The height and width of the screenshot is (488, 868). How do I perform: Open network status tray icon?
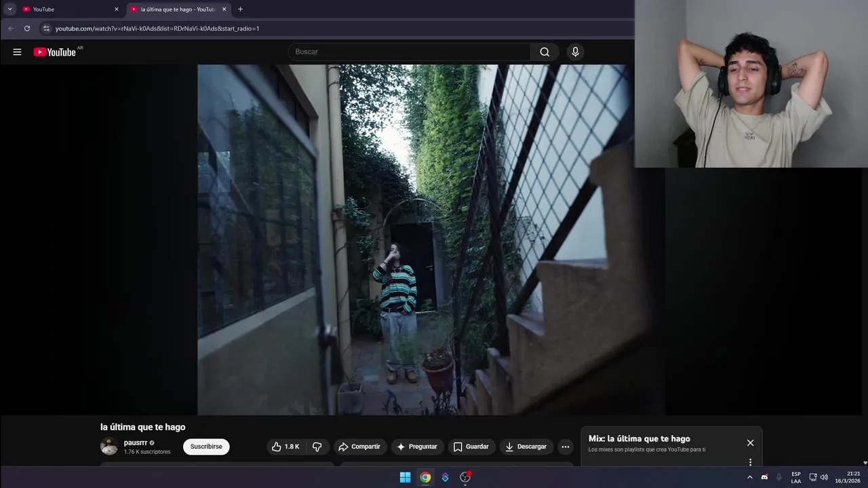813,477
